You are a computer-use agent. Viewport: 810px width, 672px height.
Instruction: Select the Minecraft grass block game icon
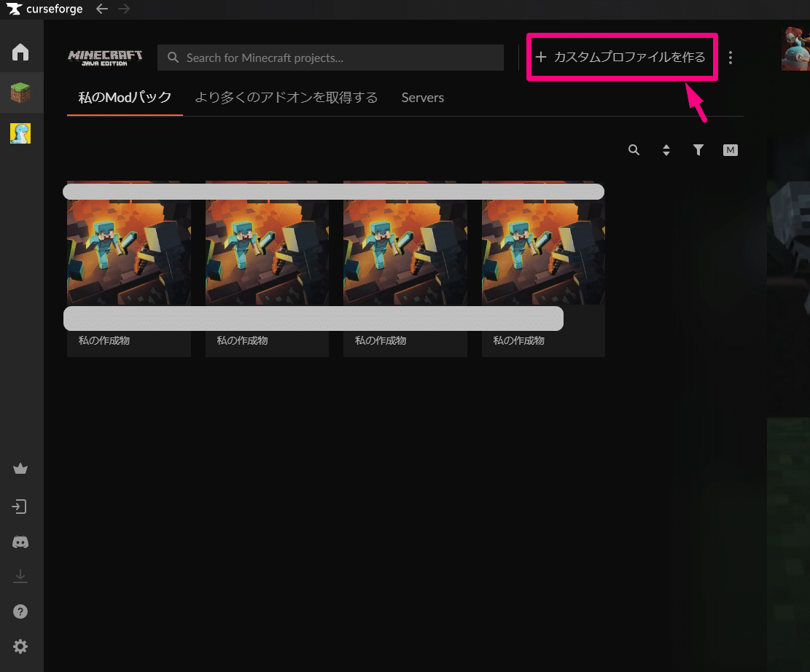click(20, 93)
